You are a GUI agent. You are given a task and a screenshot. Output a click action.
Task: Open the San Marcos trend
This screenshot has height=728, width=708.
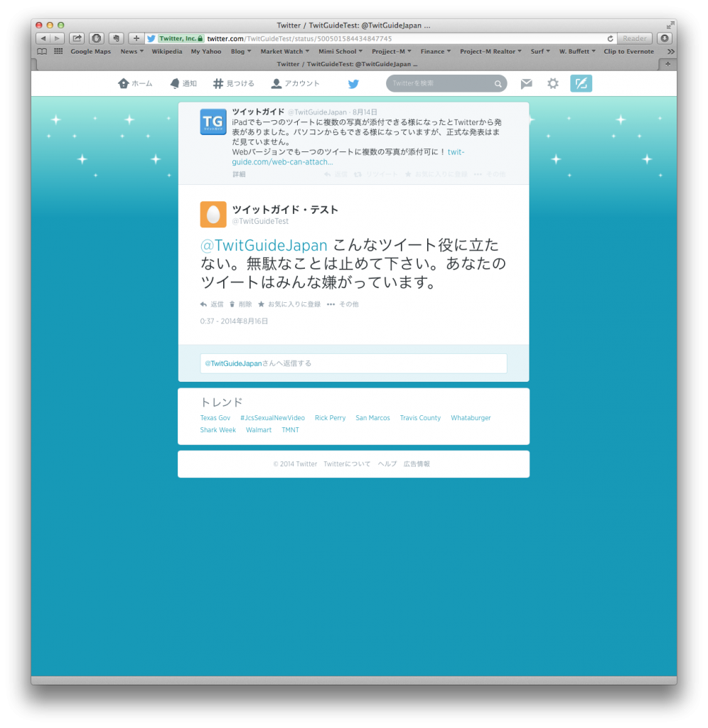[x=372, y=418]
